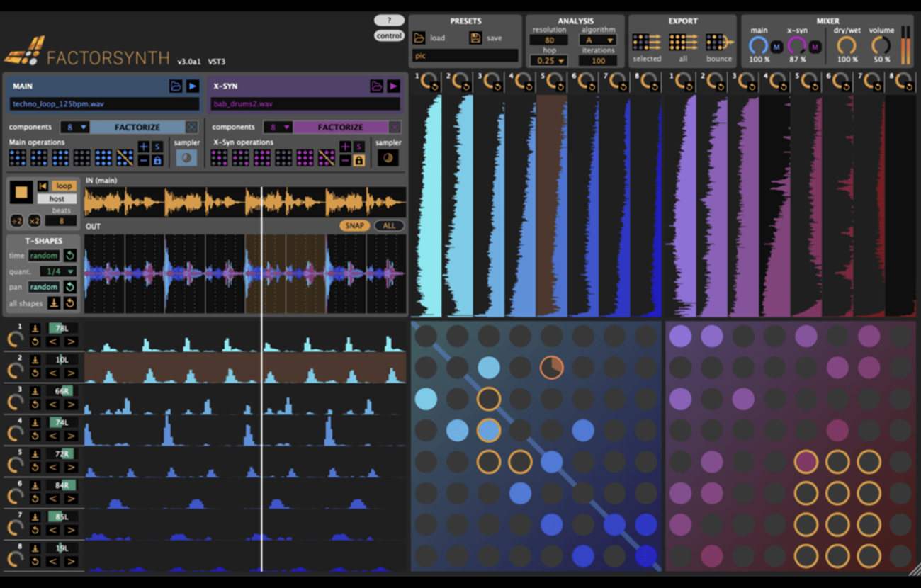Viewport: 921px width, 588px height.
Task: Open the algorithm dropdown
Action: 599,40
